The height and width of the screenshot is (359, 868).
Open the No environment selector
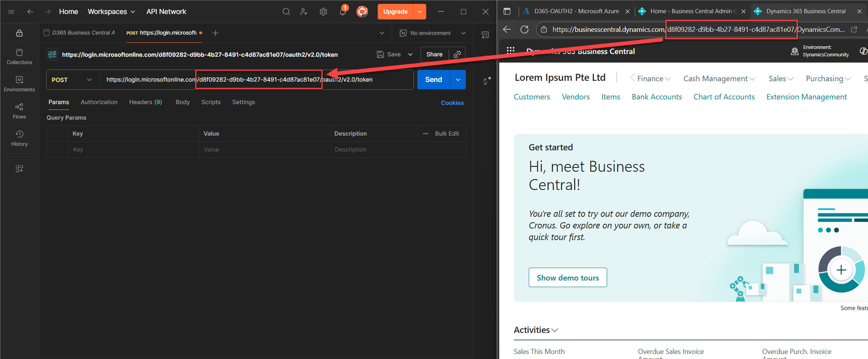coord(433,33)
